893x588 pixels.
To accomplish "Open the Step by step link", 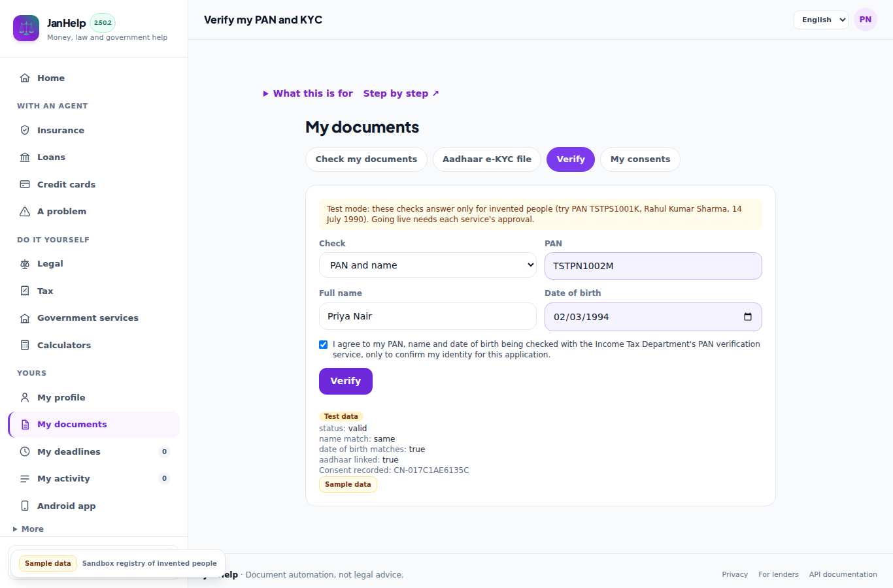I will pos(401,93).
